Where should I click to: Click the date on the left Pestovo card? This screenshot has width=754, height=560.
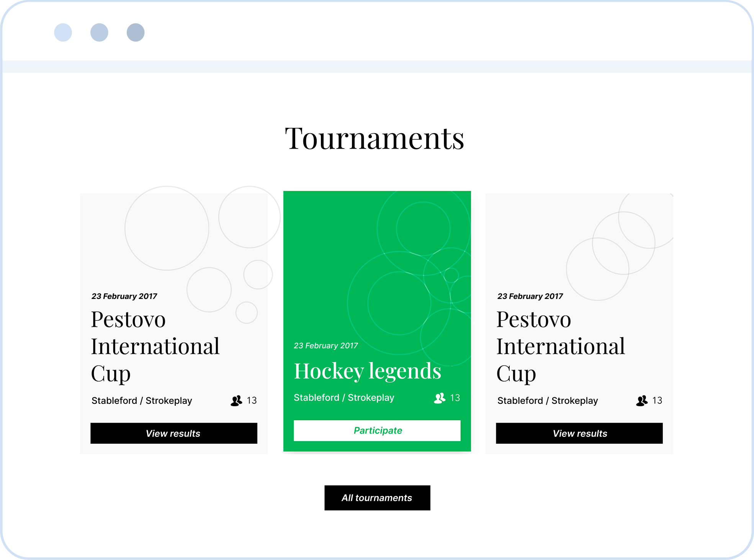(124, 296)
